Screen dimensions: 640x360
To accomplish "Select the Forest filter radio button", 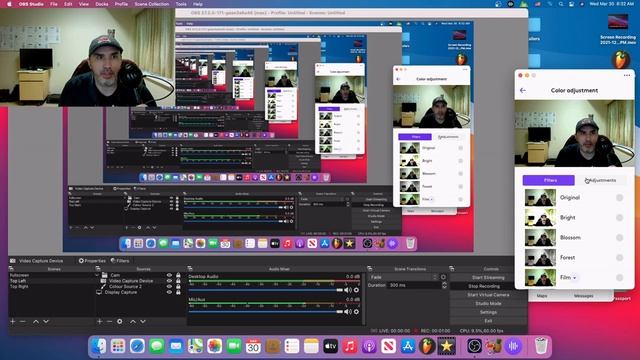I will pos(620,258).
